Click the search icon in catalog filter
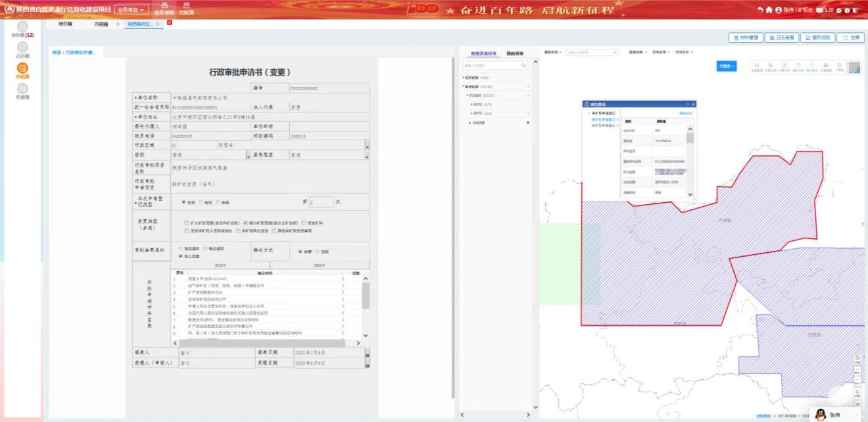 (x=523, y=66)
